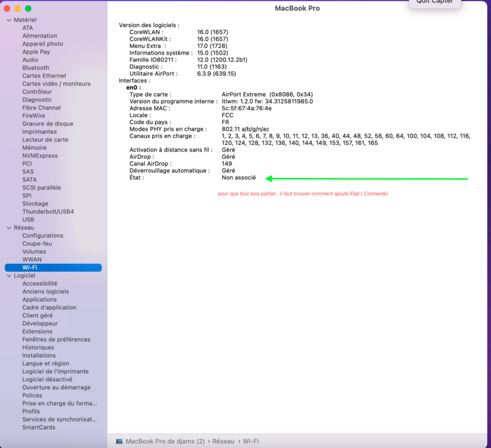
Task: Open SPI in the sidebar
Action: click(27, 195)
